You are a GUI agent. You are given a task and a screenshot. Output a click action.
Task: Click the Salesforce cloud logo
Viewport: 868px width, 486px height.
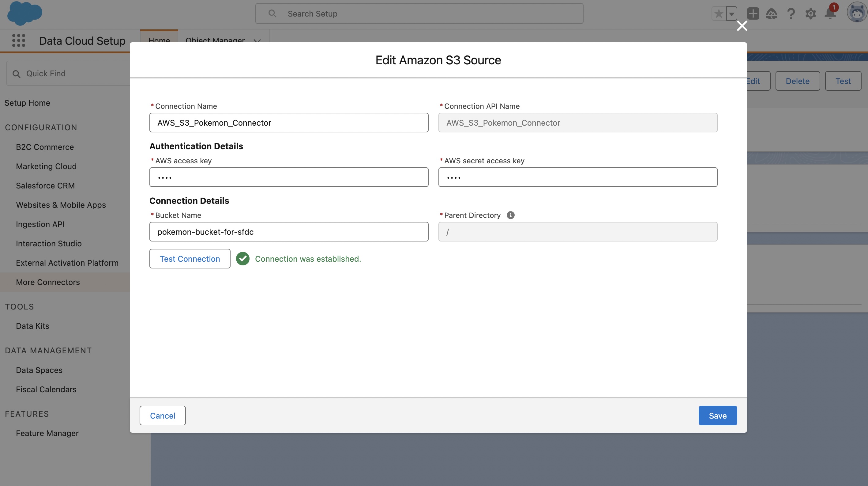pyautogui.click(x=24, y=13)
